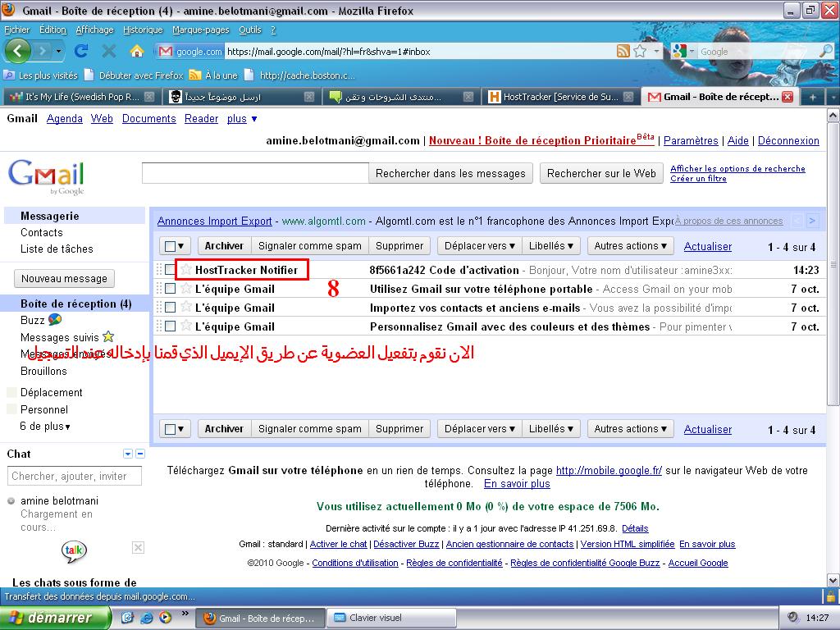Click 'Rechercher dans les messages' button
The height and width of the screenshot is (630, 840).
(x=450, y=174)
